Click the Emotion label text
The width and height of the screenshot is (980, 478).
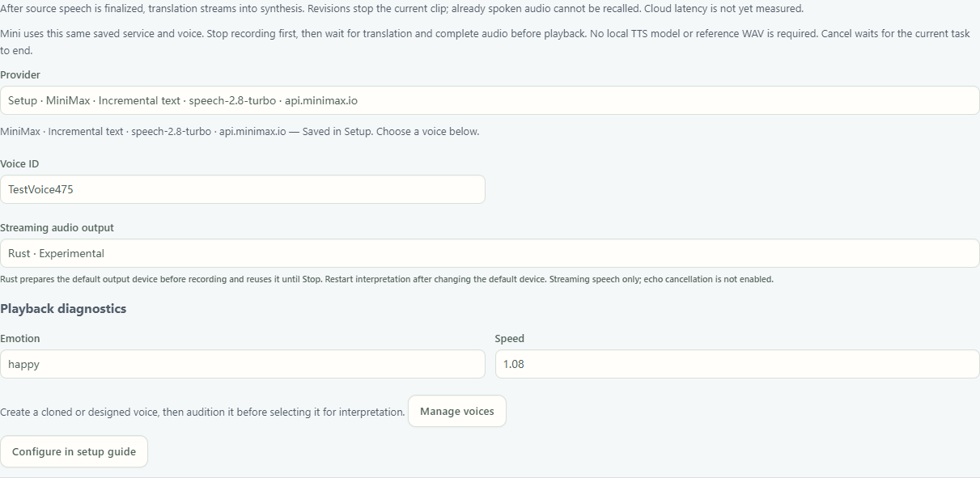[x=20, y=338]
